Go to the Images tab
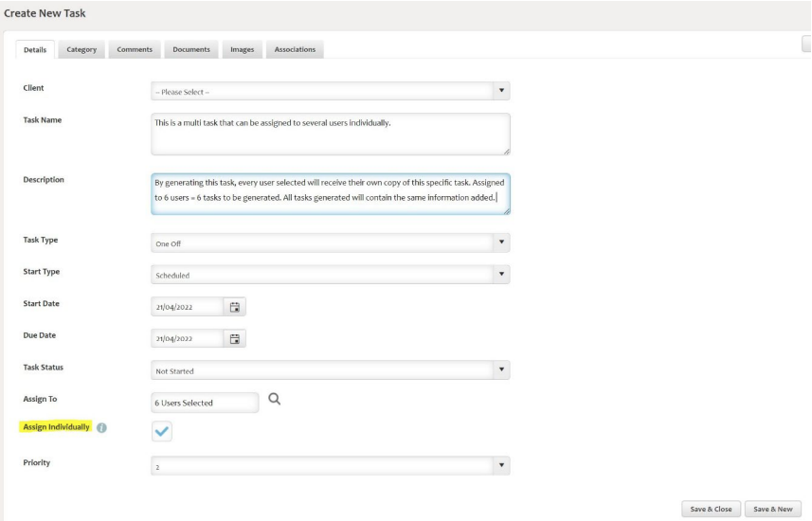 click(x=243, y=49)
